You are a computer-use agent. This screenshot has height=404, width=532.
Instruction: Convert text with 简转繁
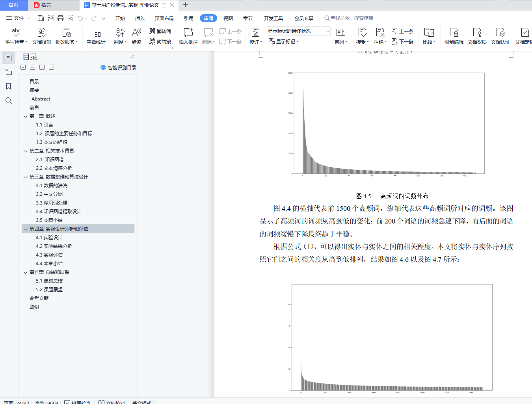(160, 41)
